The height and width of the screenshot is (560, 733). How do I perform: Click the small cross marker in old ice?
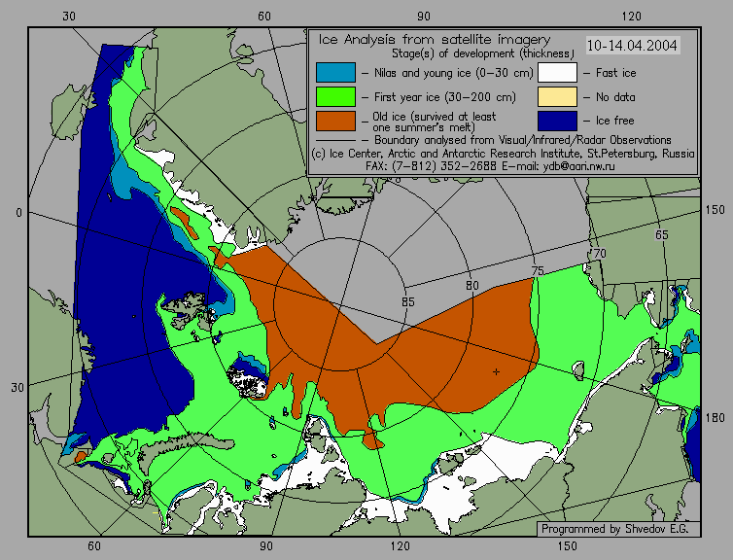[x=496, y=371]
